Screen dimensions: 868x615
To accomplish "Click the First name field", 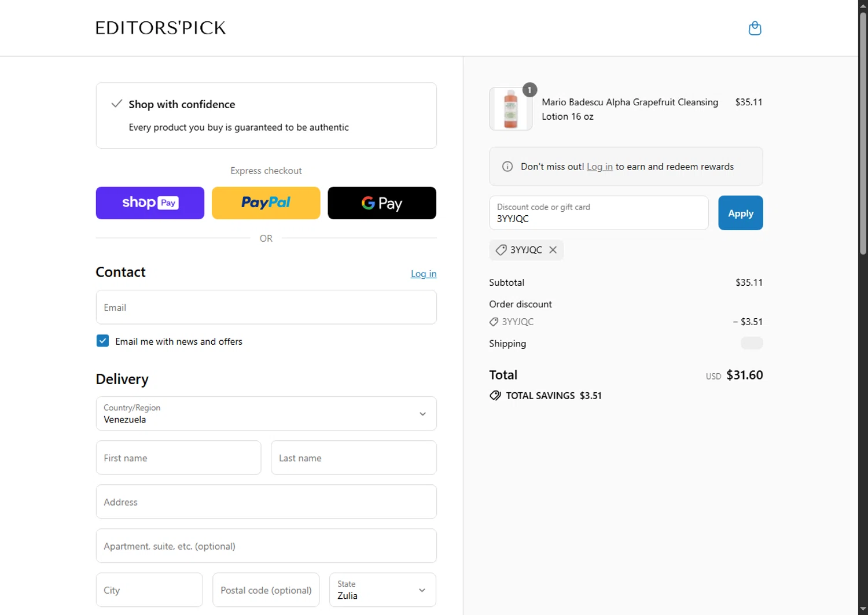I will click(x=178, y=458).
